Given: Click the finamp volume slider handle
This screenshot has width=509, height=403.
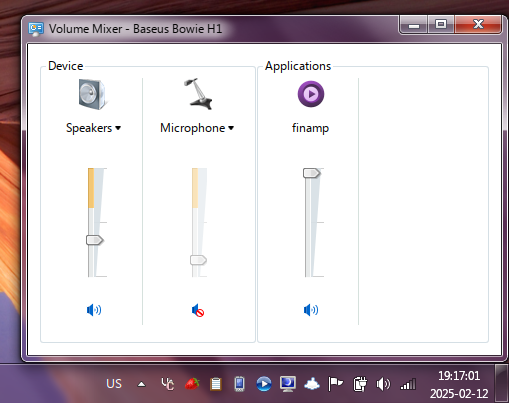Looking at the screenshot, I should coord(312,173).
